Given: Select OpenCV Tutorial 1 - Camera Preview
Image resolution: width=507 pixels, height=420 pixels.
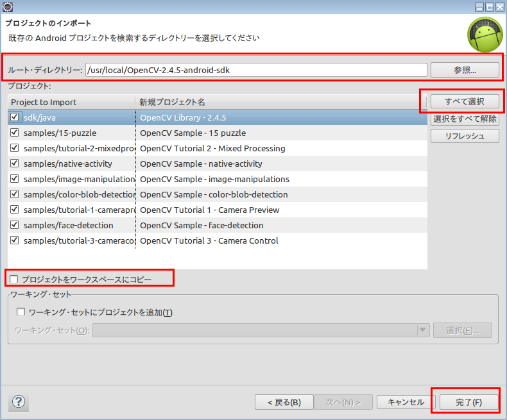Looking at the screenshot, I should click(x=281, y=210).
